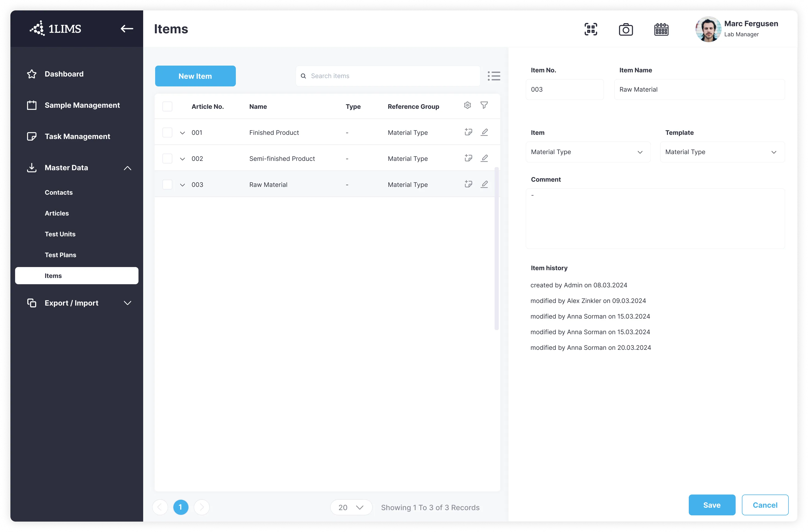Open the page size dropdown showing 20
Screen dimensions: 808x532
351,507
